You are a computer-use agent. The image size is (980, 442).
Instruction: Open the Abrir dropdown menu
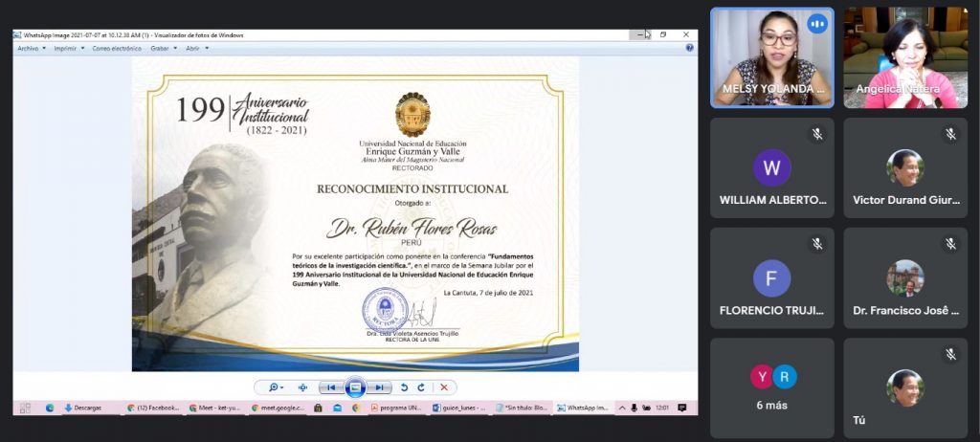click(197, 48)
